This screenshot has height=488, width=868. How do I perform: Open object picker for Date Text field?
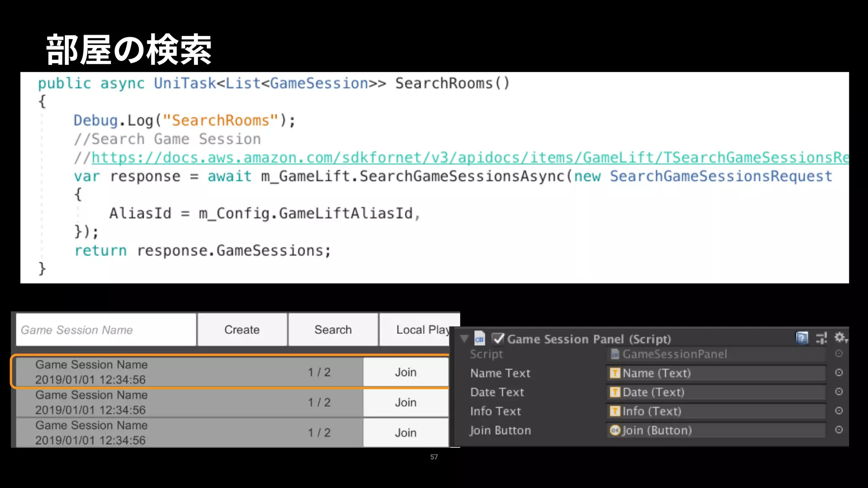839,392
